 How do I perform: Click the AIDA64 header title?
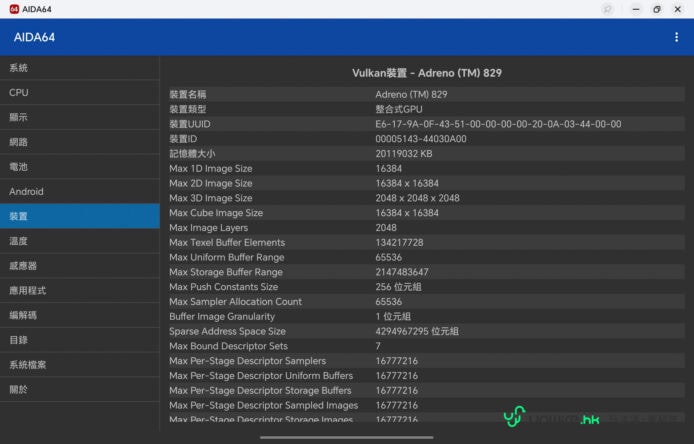click(34, 37)
